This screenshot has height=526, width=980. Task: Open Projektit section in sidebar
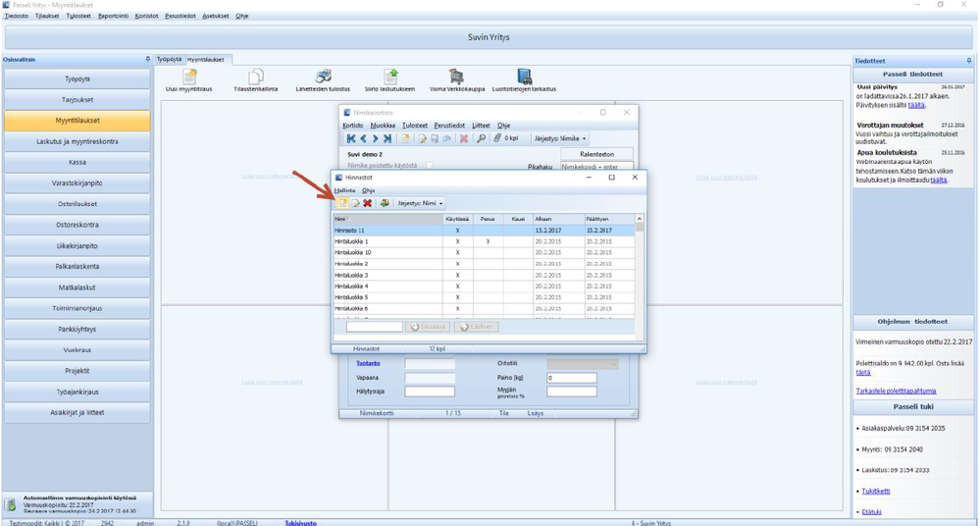[77, 371]
